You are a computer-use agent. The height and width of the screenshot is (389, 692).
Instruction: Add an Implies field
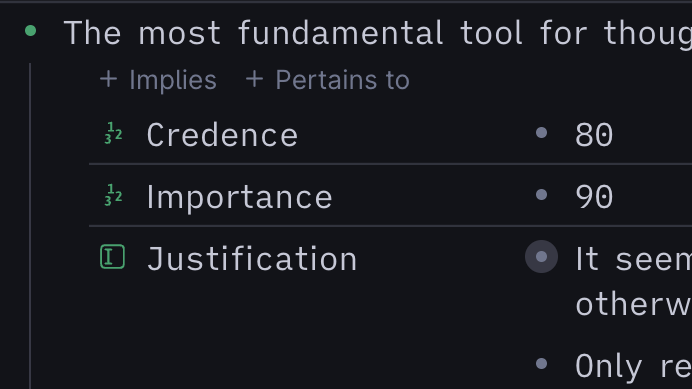(158, 80)
